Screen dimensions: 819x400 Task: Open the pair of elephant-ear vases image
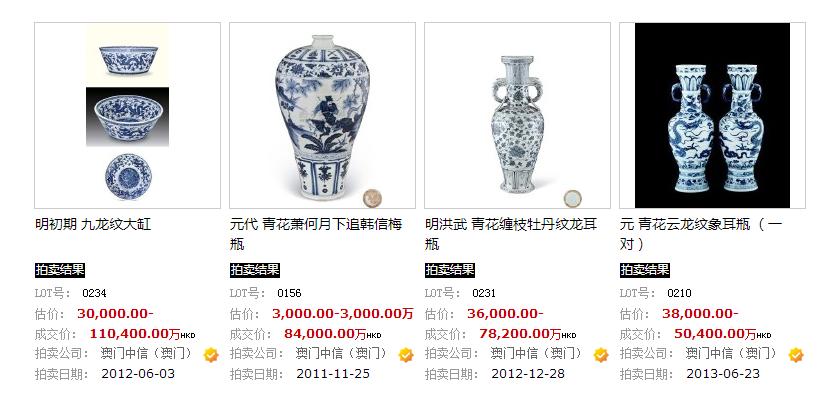point(712,115)
